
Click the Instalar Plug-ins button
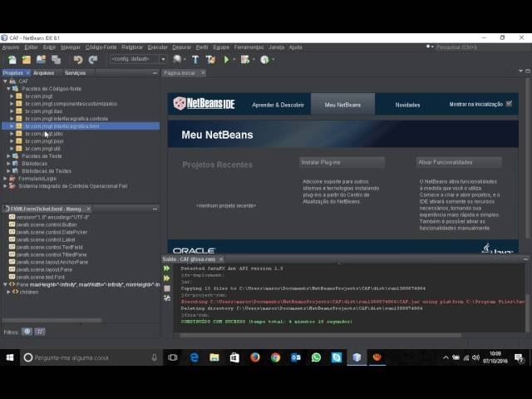[342, 163]
